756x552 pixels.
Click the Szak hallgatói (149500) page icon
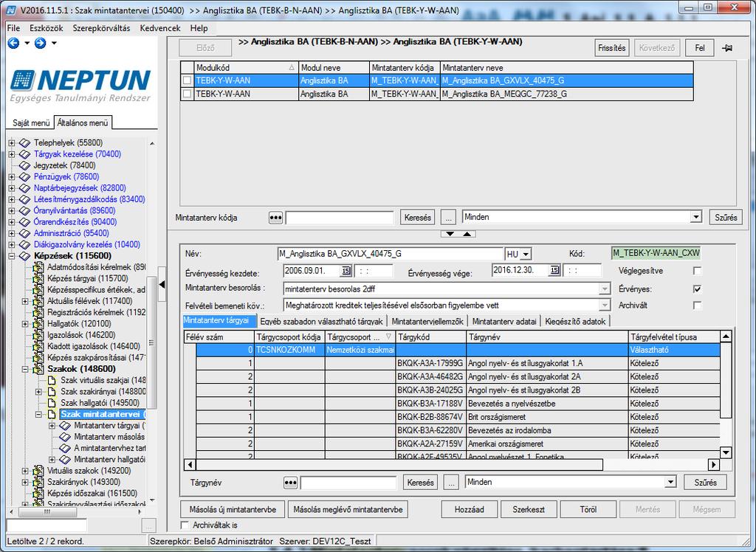pos(52,403)
